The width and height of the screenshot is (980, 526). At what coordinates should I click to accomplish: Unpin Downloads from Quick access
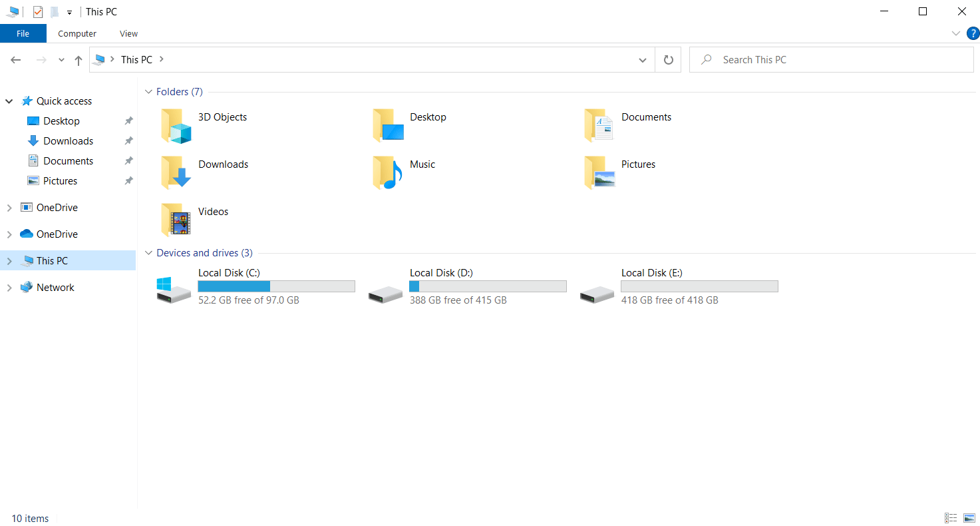(128, 140)
